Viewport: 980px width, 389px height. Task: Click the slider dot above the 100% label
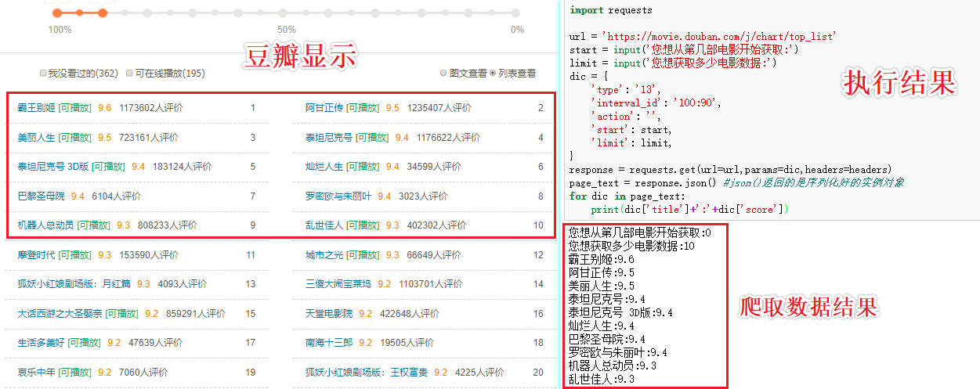click(57, 13)
